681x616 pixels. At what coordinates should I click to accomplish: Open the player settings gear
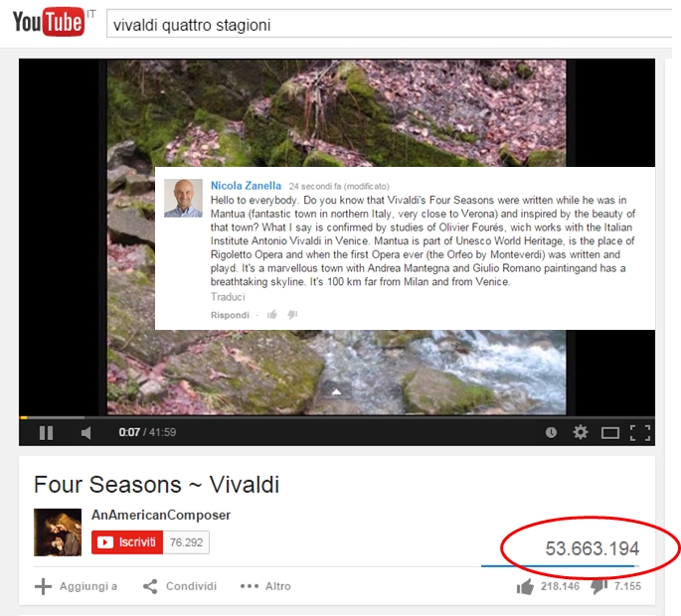[581, 432]
